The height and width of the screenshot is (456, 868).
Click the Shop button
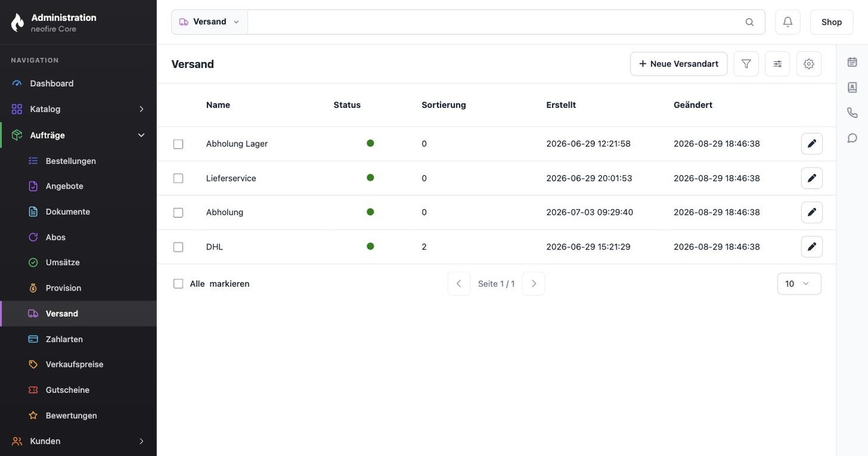[832, 22]
